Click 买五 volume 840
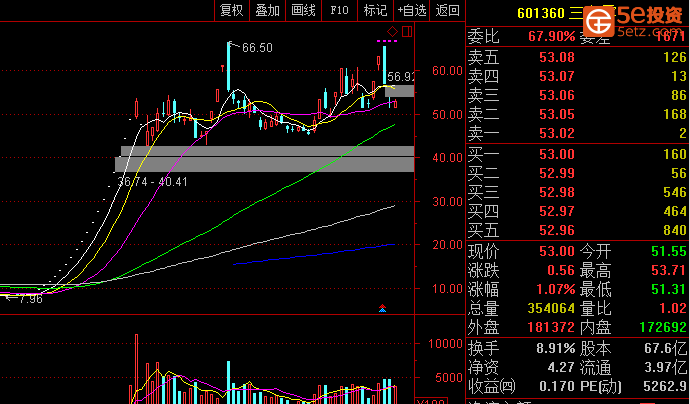Viewport: 690px width, 404px height. 675,230
